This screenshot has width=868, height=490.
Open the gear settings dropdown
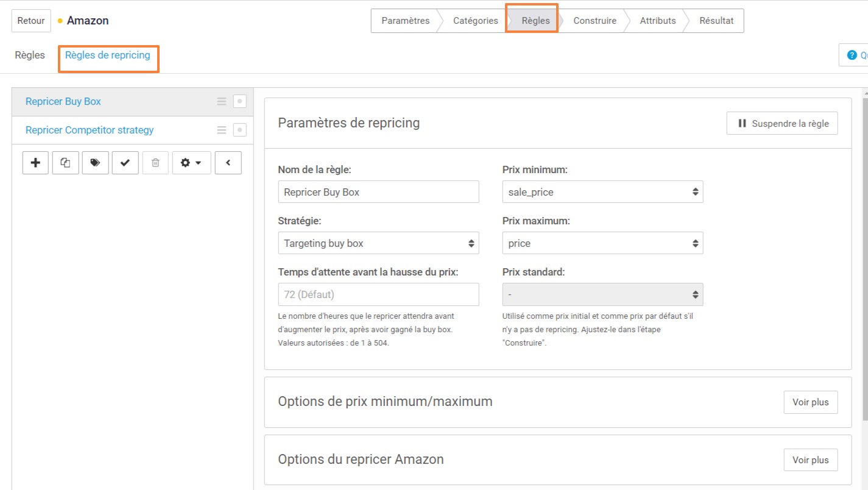point(191,163)
